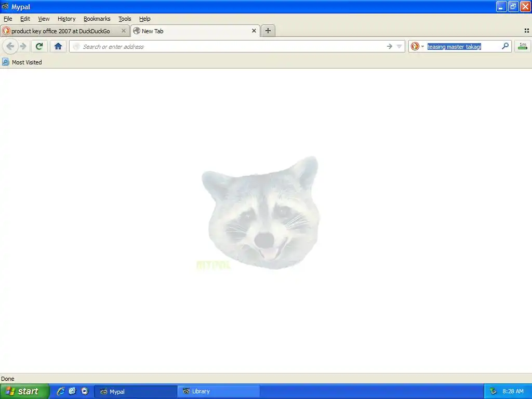Screen dimensions: 532x399
Task: Open the History menu
Action: pyautogui.click(x=66, y=19)
